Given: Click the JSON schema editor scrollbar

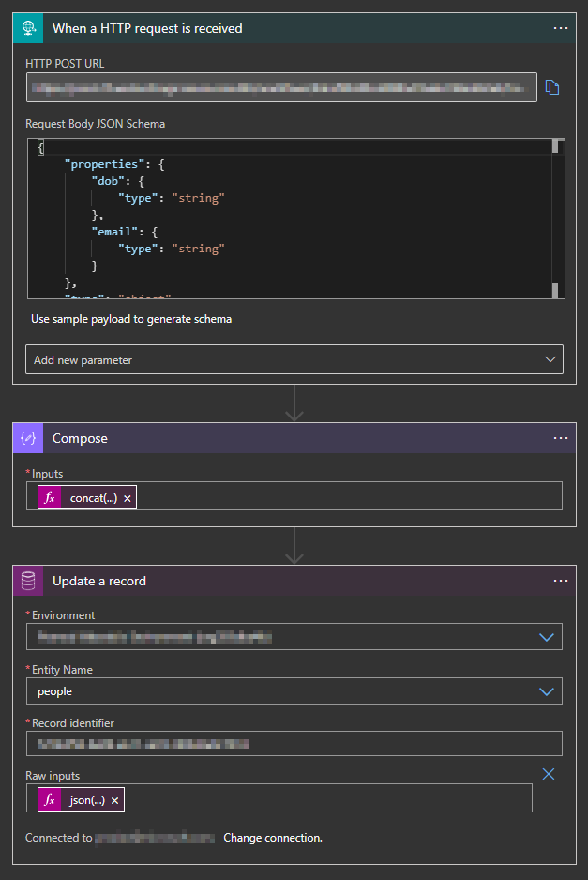Looking at the screenshot, I should 556,218.
